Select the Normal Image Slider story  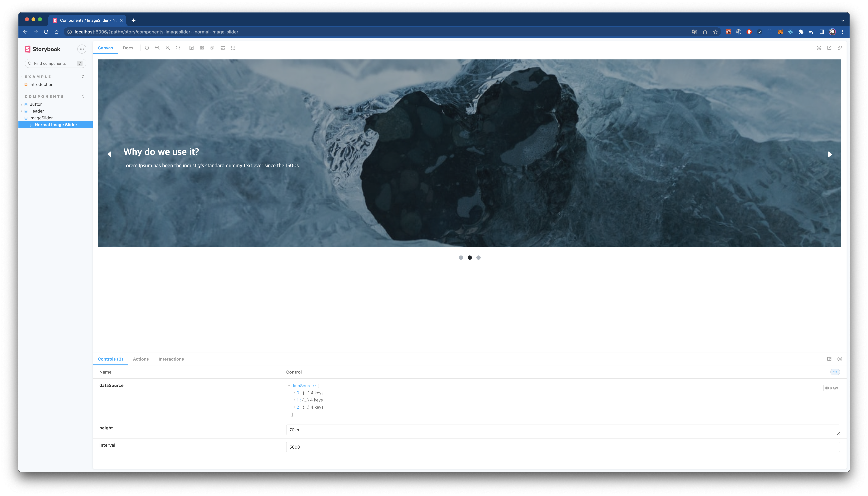[x=56, y=125]
